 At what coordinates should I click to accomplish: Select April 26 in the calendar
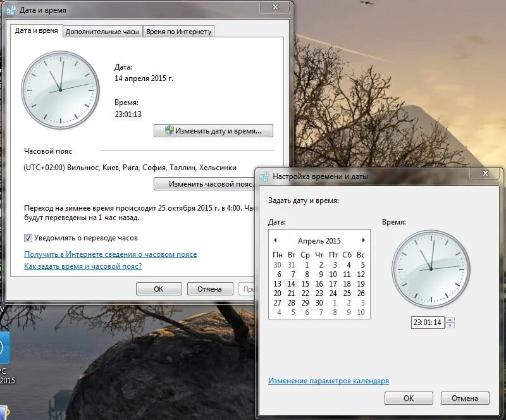[361, 293]
